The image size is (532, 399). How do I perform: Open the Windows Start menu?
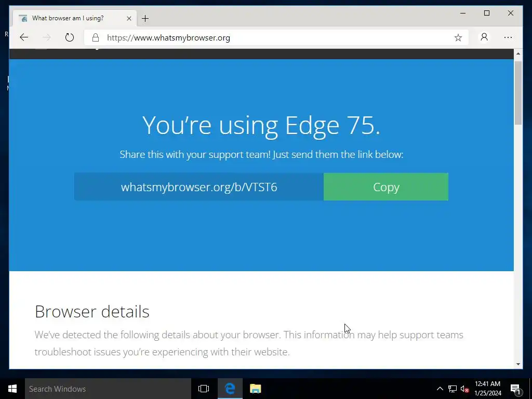(12, 389)
